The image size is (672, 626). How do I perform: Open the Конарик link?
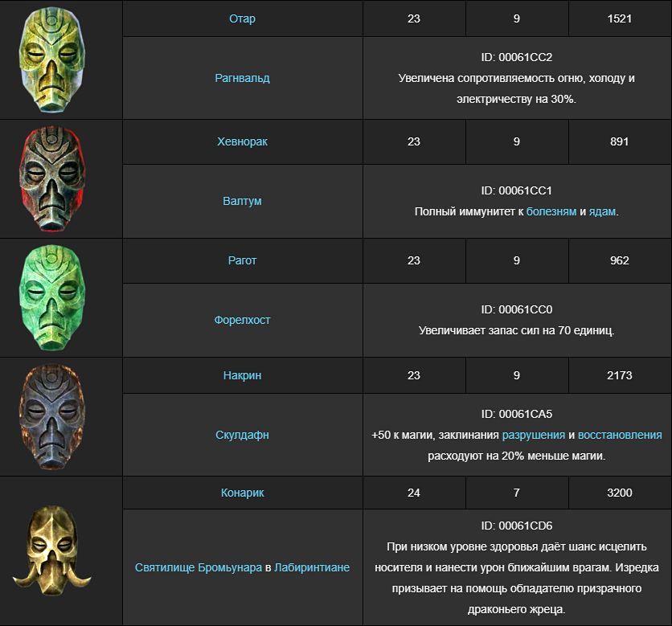(242, 493)
